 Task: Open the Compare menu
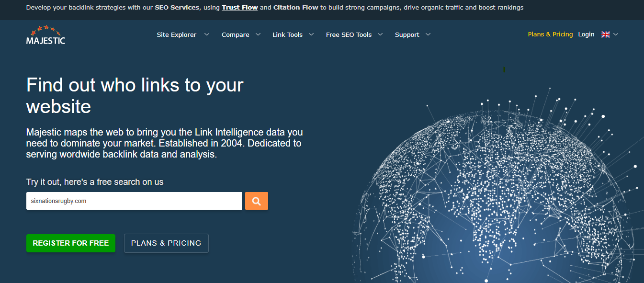click(235, 34)
